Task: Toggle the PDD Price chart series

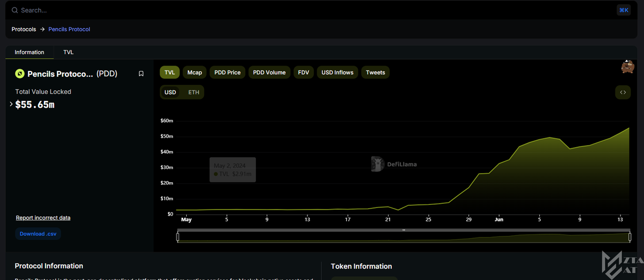Action: tap(228, 73)
